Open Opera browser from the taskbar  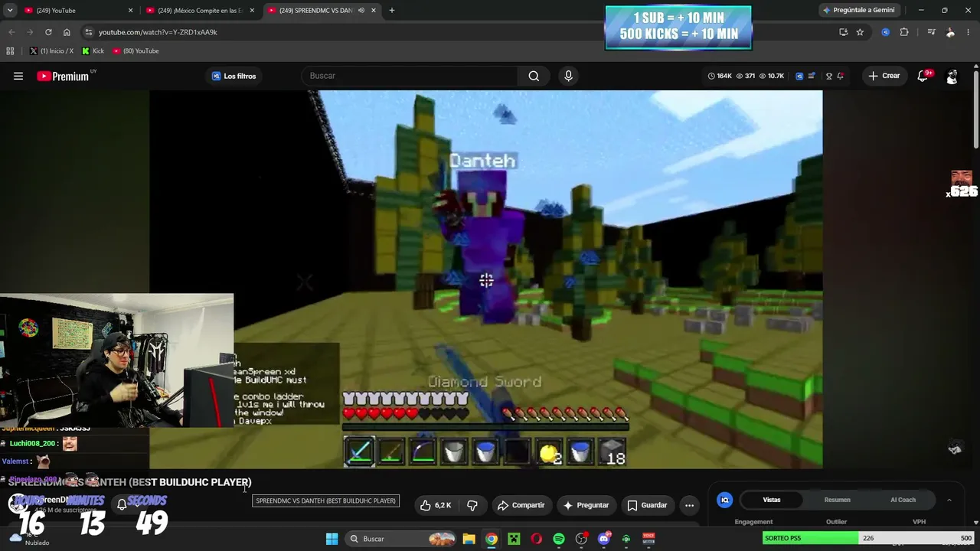point(537,539)
